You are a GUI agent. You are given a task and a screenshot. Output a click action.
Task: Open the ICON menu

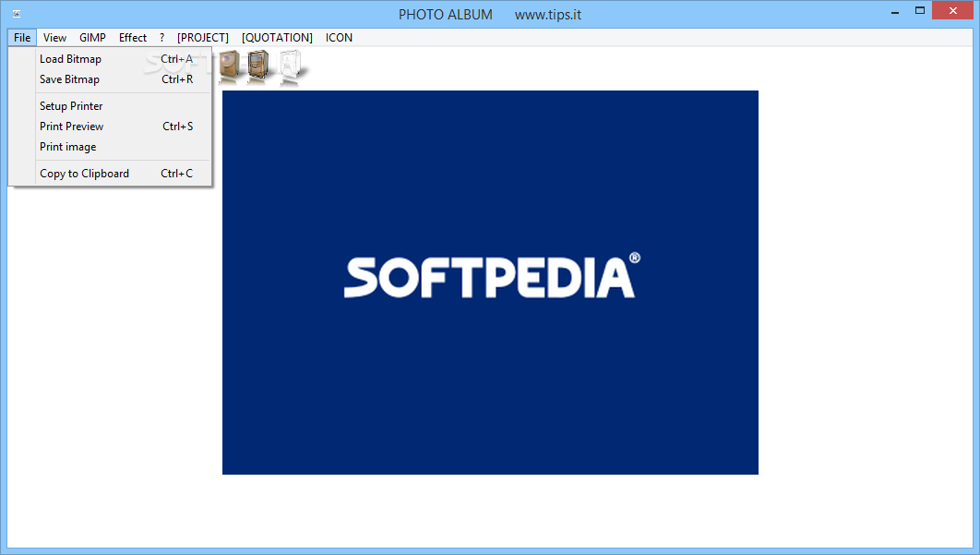point(339,38)
